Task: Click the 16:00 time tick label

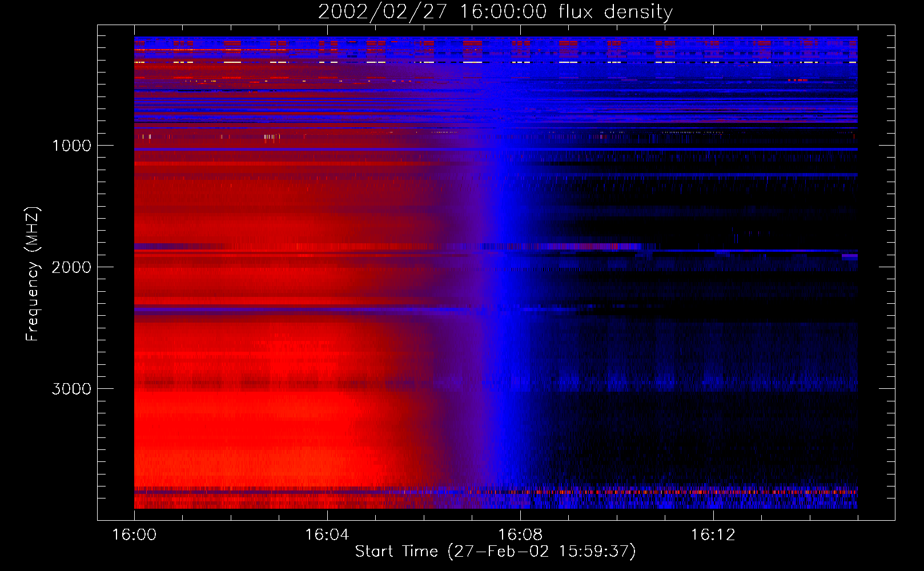Action: coord(134,535)
